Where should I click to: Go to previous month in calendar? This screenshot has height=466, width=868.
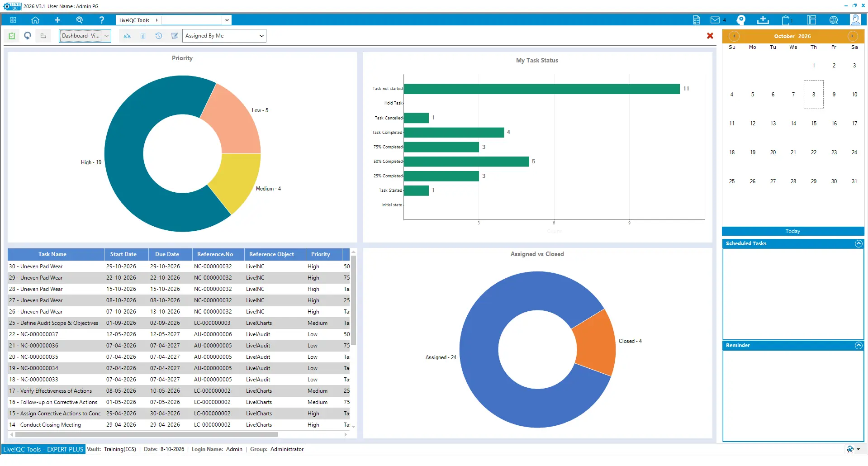(x=734, y=36)
